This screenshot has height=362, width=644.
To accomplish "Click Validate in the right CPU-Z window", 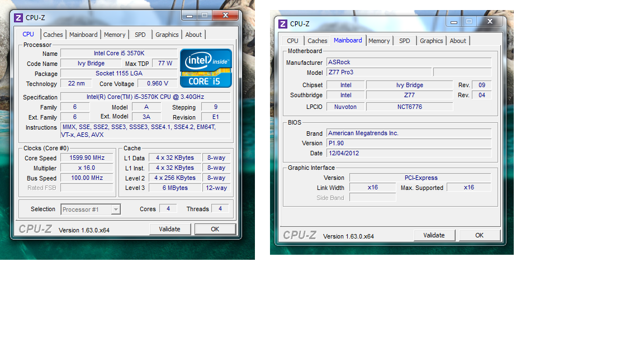I will coord(434,235).
